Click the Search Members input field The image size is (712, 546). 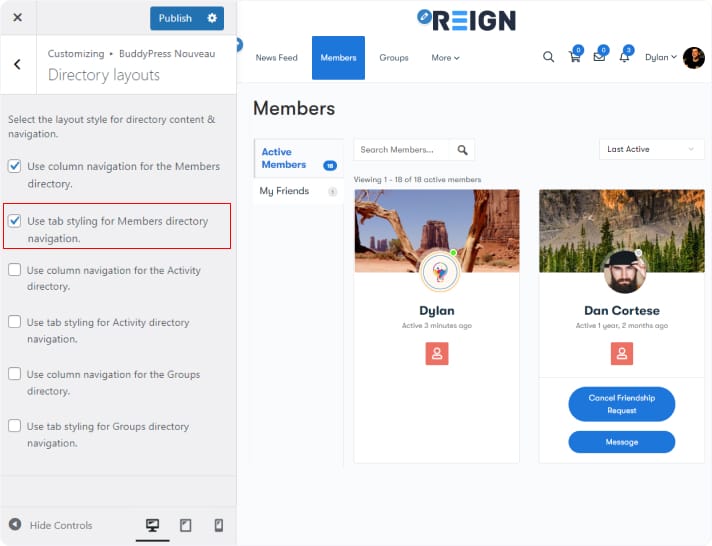click(402, 150)
